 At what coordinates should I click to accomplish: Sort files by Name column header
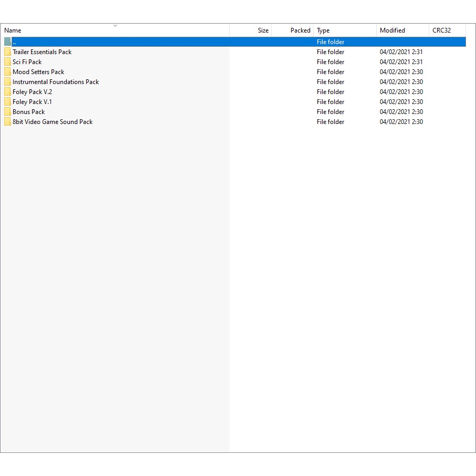13,30
